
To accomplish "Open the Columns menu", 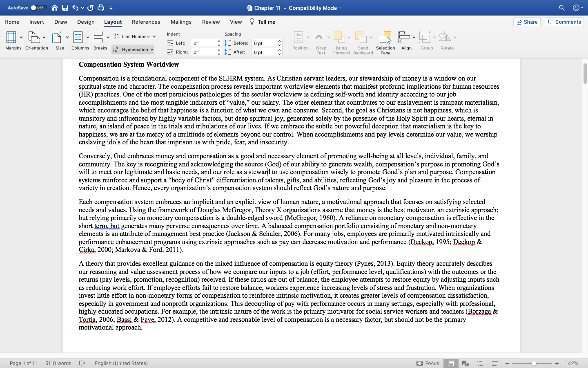I will coord(80,41).
